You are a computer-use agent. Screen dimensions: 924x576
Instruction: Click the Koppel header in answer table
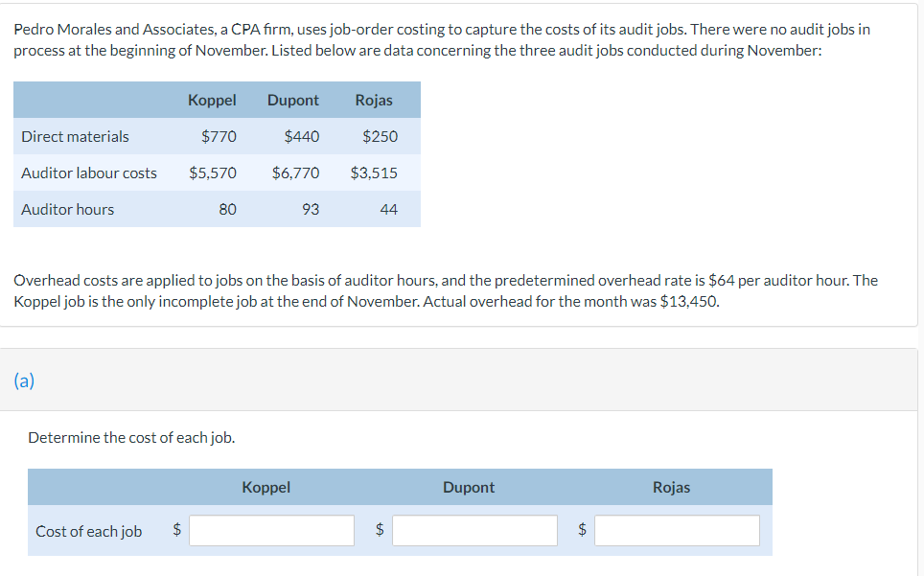266,487
